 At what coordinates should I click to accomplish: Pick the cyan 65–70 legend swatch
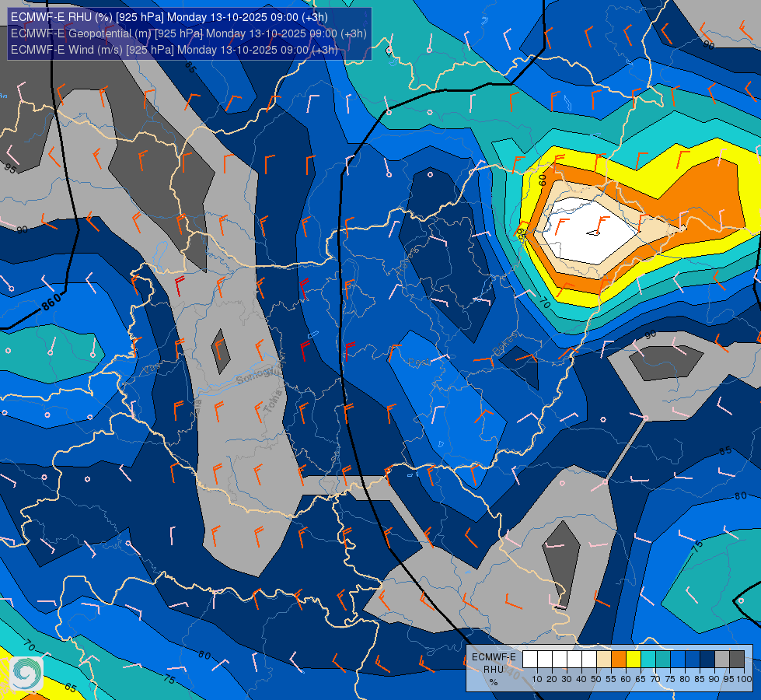[x=648, y=660]
